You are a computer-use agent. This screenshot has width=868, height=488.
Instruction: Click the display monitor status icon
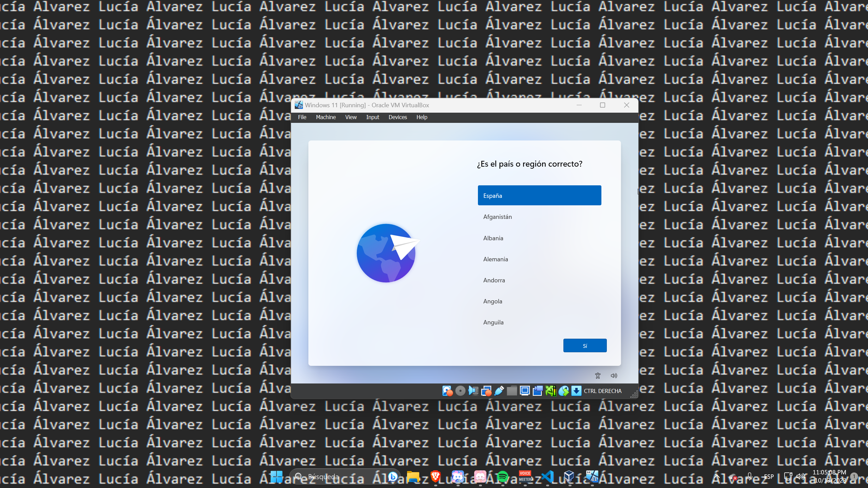(525, 391)
